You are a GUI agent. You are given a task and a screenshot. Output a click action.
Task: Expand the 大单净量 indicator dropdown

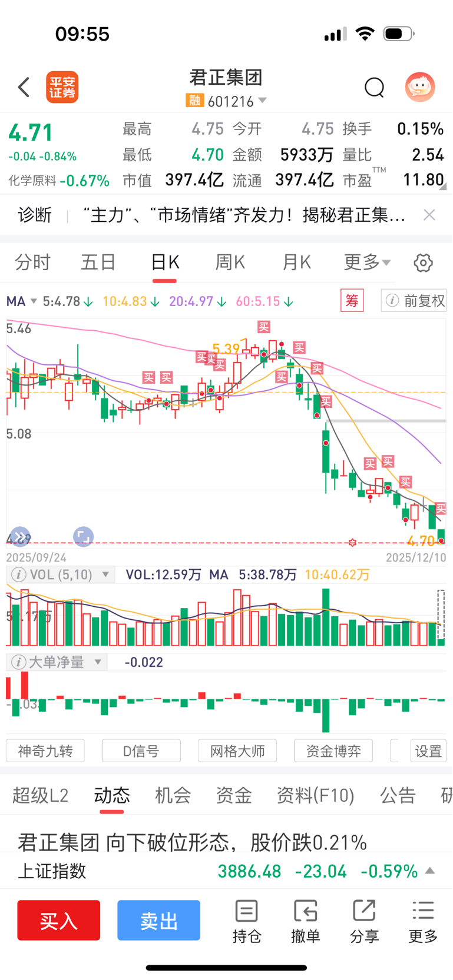[x=98, y=662]
